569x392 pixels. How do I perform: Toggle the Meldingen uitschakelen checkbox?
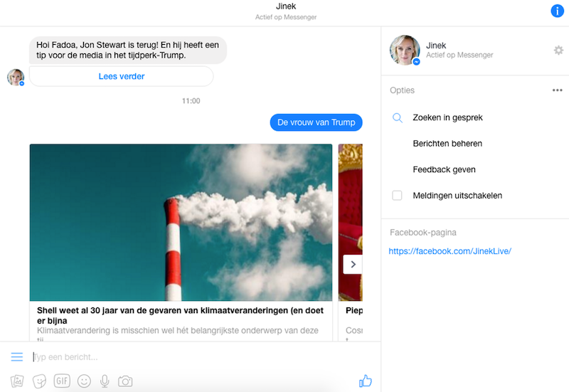pos(398,196)
